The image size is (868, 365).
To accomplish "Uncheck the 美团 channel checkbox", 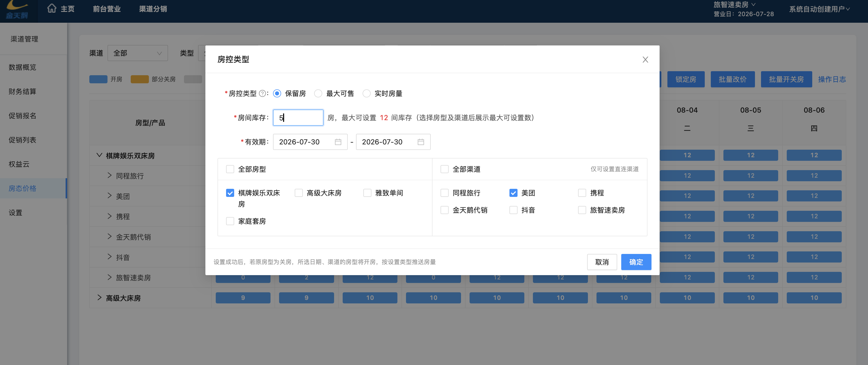I will [513, 193].
